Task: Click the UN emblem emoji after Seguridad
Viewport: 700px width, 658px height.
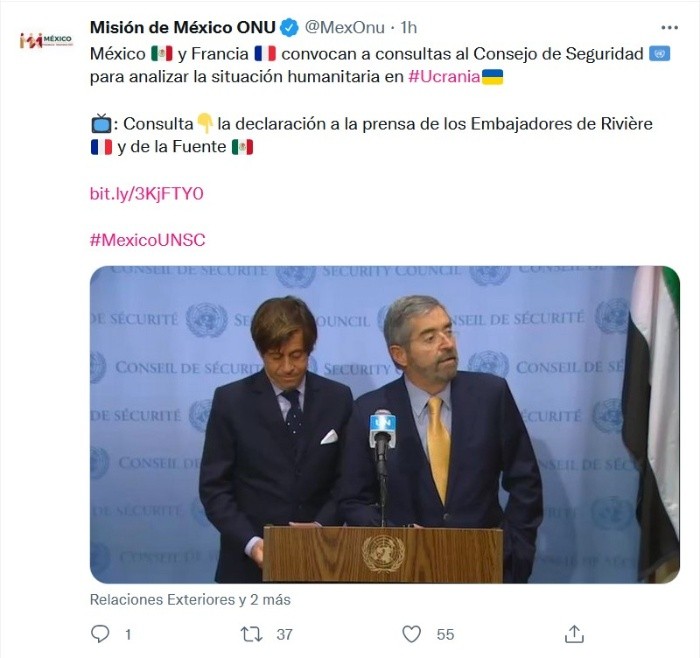Action: (x=659, y=52)
